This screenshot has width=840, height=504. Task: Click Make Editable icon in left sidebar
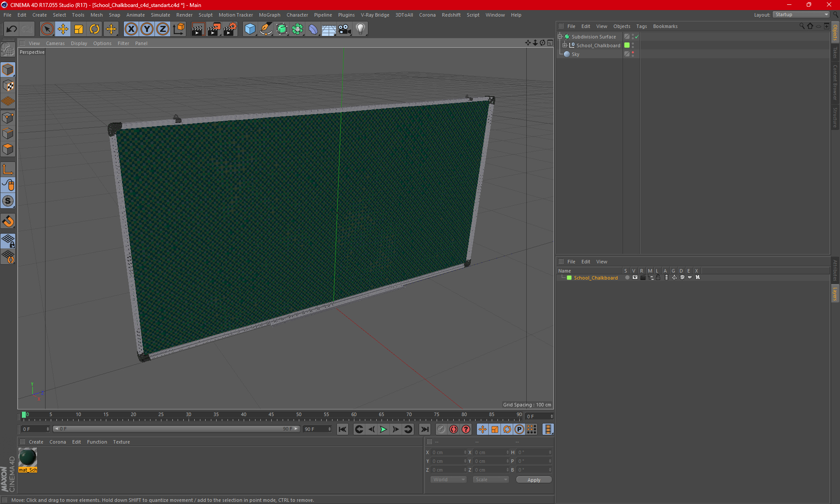point(8,49)
